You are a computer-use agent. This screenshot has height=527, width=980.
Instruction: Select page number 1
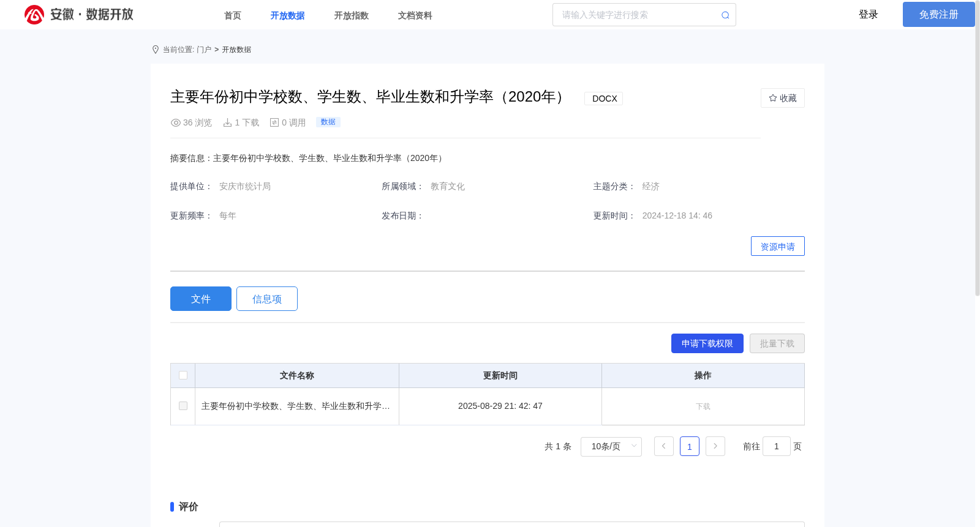pyautogui.click(x=690, y=446)
